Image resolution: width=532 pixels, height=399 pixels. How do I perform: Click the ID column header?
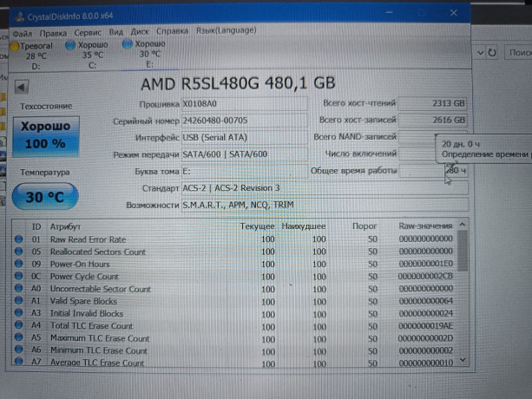pos(36,226)
